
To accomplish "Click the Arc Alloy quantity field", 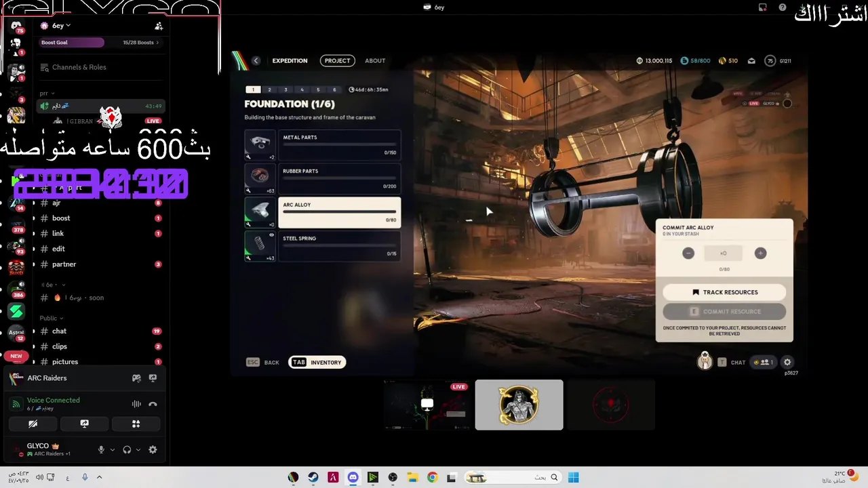I will [724, 253].
